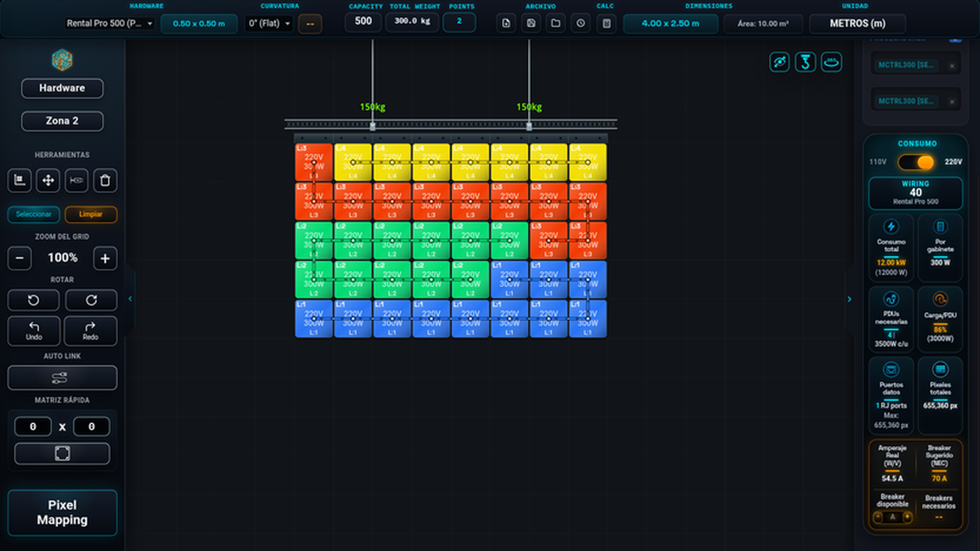Image resolution: width=980 pixels, height=551 pixels.
Task: Click the left 150kg rigging point
Action: [373, 126]
